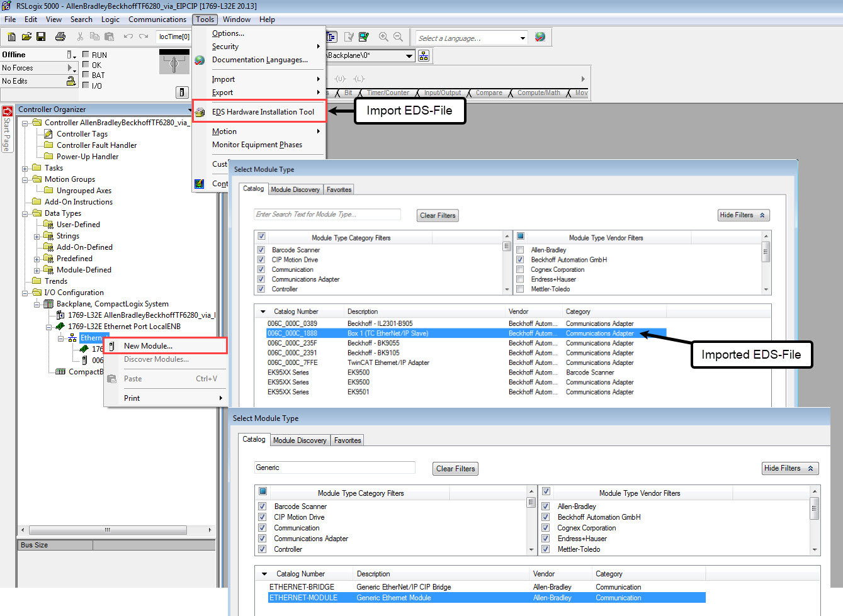Click the lower dialog vendor filter scrollbar thumb
Image resolution: width=843 pixels, height=616 pixels.
tap(815, 508)
